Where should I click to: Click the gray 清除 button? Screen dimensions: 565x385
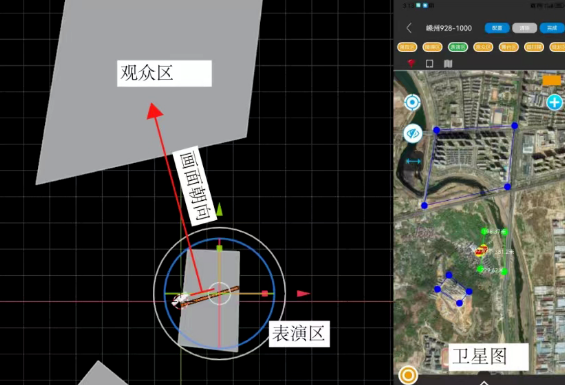tap(525, 28)
